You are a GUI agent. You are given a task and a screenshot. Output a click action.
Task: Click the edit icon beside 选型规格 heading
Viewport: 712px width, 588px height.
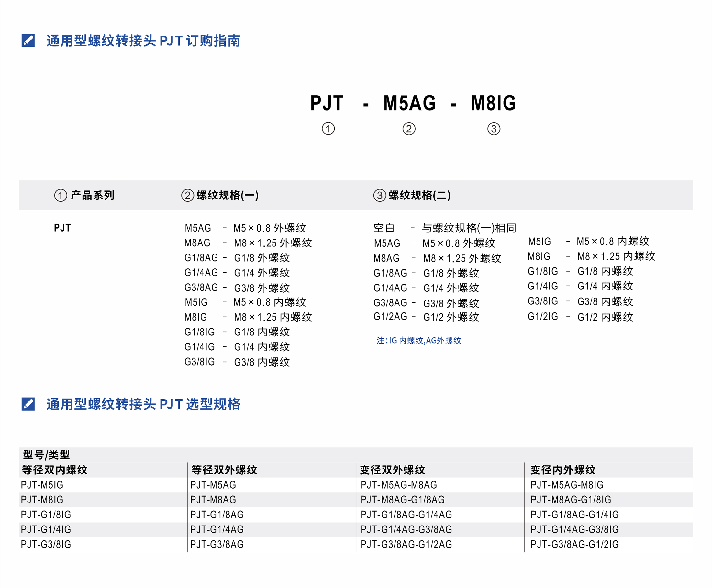pos(28,404)
